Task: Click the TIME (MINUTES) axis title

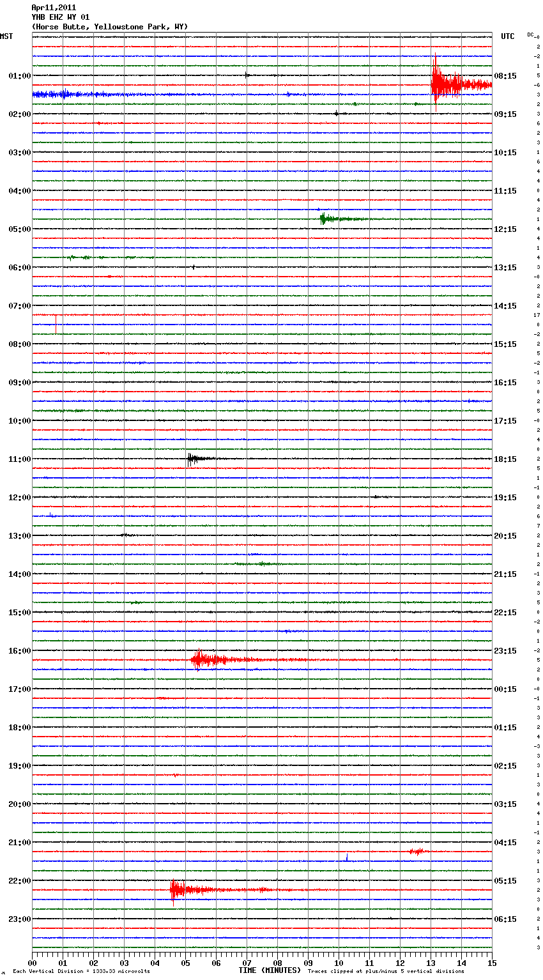Action: (x=270, y=970)
